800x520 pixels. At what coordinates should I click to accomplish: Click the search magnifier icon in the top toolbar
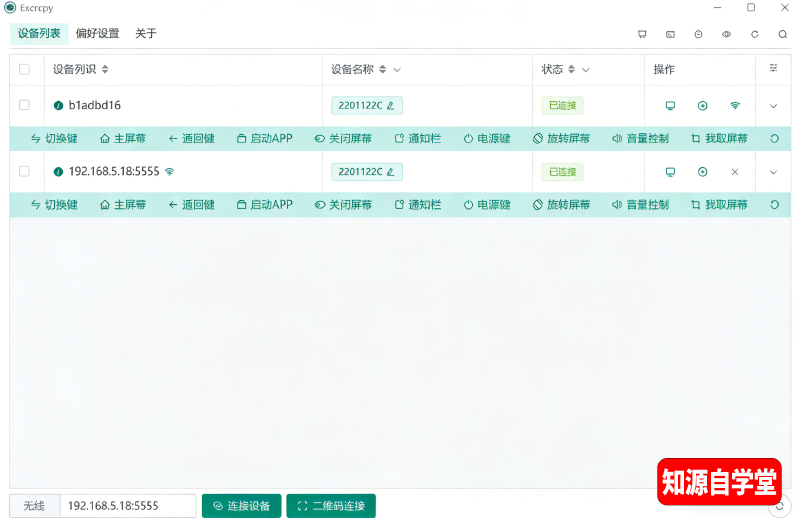(x=782, y=34)
